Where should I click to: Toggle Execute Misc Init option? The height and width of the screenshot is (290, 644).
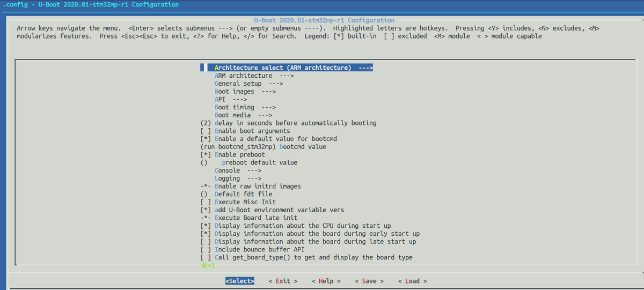238,202
